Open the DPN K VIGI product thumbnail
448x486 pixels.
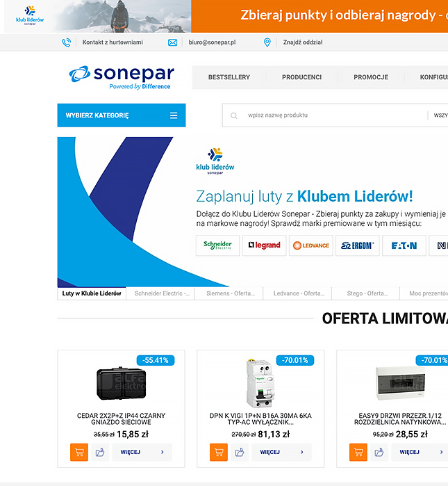pos(260,383)
